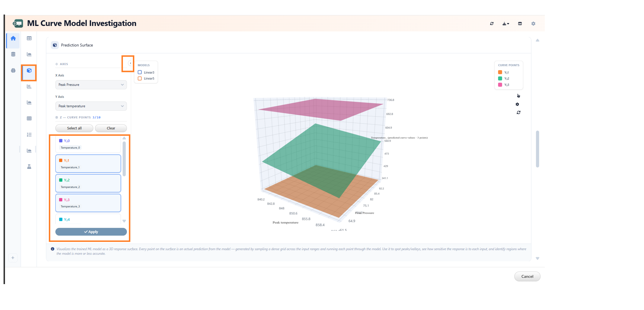Collapse the axes side panel chevron

point(130,63)
